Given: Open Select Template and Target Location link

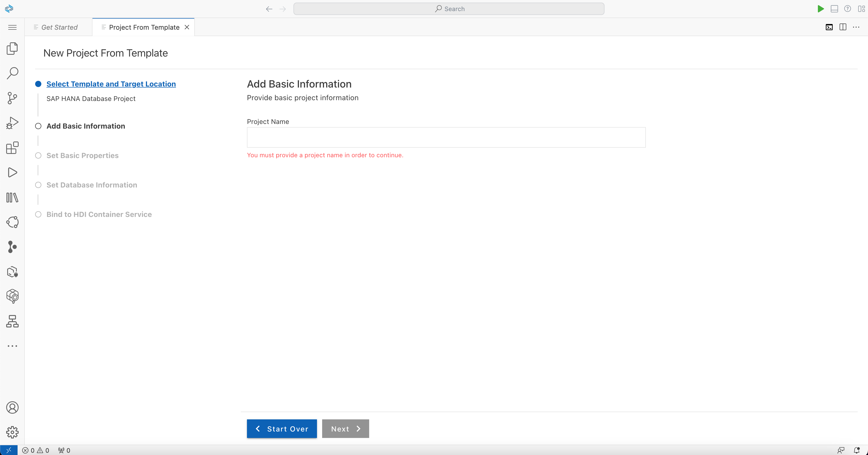Looking at the screenshot, I should (111, 84).
